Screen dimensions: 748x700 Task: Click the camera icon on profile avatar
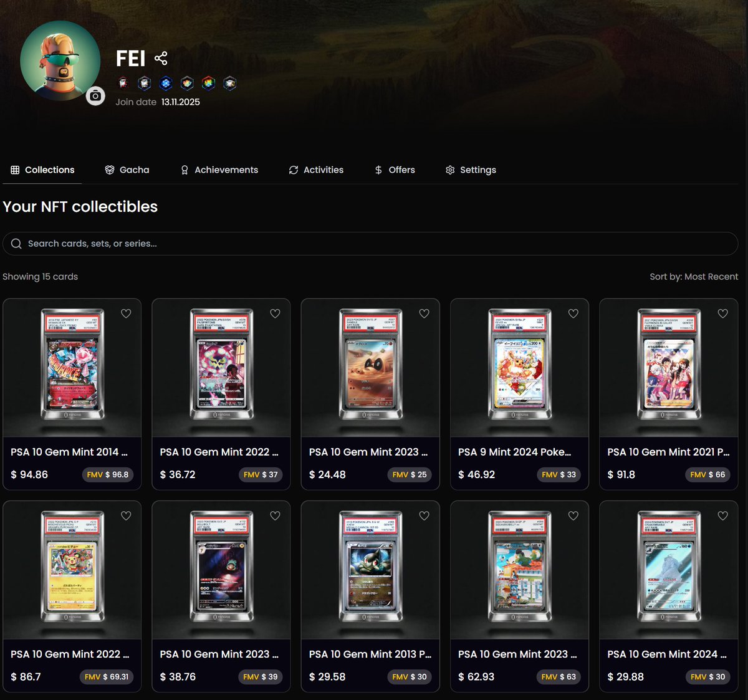[95, 96]
